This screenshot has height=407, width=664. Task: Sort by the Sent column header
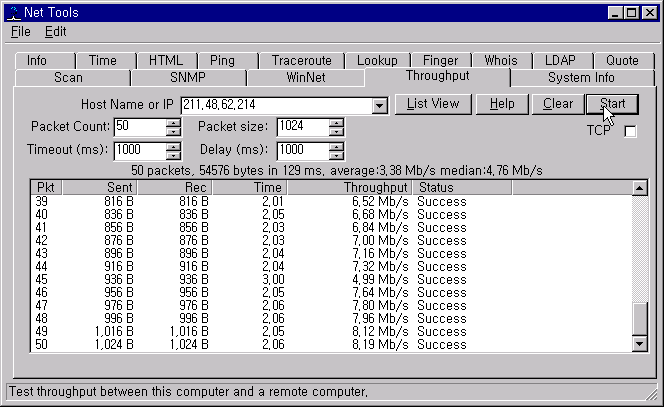(100, 188)
